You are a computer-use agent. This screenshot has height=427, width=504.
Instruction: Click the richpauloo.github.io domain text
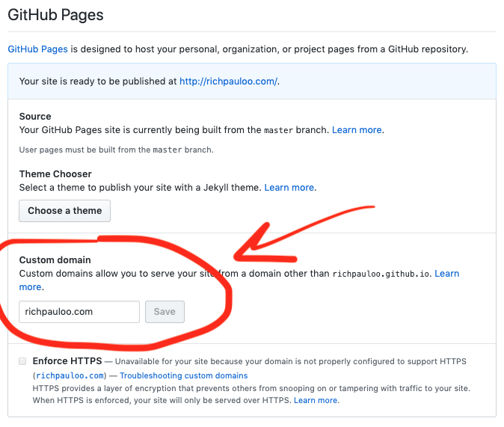click(381, 274)
